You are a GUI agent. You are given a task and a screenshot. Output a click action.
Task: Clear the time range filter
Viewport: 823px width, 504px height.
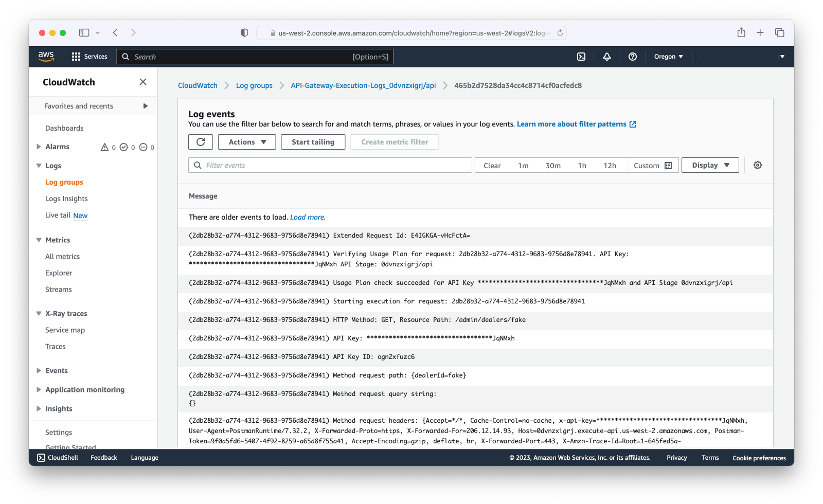pyautogui.click(x=492, y=166)
